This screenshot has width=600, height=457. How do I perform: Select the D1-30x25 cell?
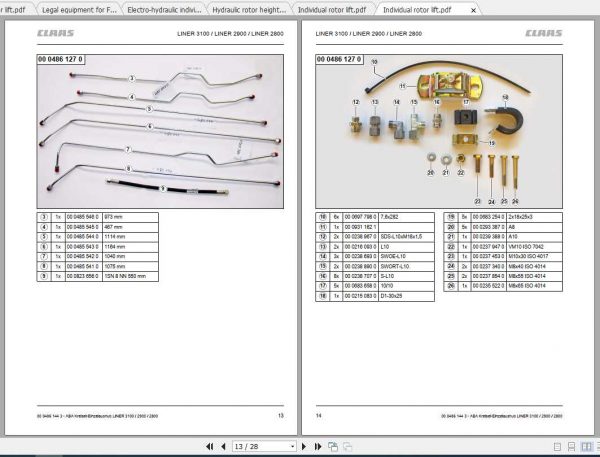[x=406, y=296]
